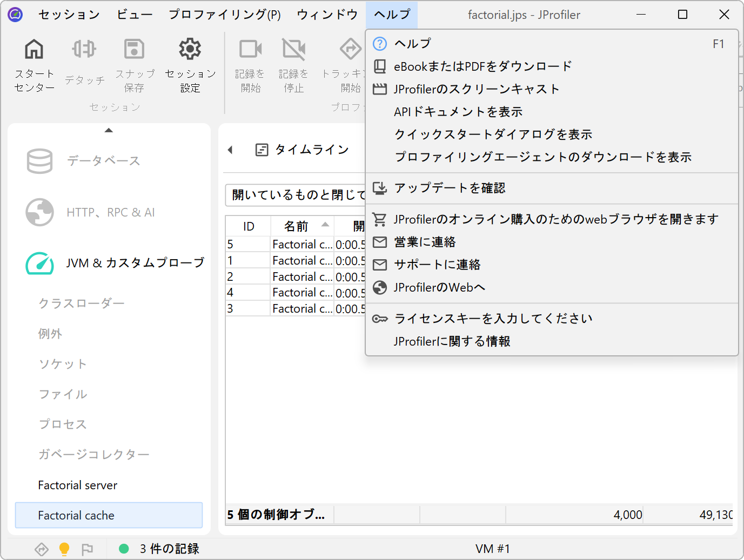This screenshot has width=744, height=560.
Task: Open the ウィンドウ menu
Action: pos(327,15)
